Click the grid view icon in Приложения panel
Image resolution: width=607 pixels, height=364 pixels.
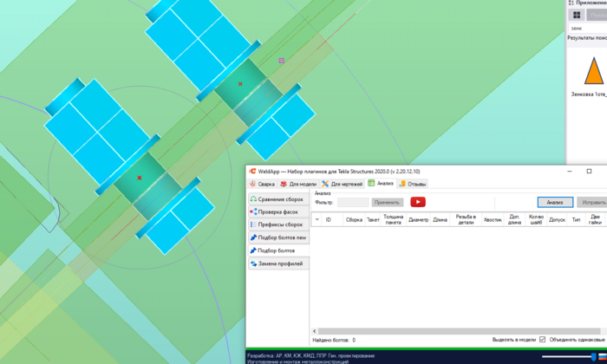577,15
